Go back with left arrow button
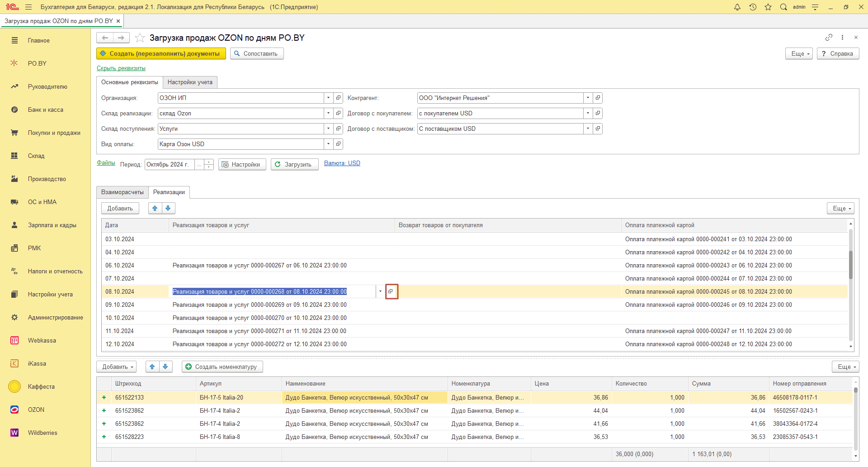Screen dimensions: 868x467 105,38
